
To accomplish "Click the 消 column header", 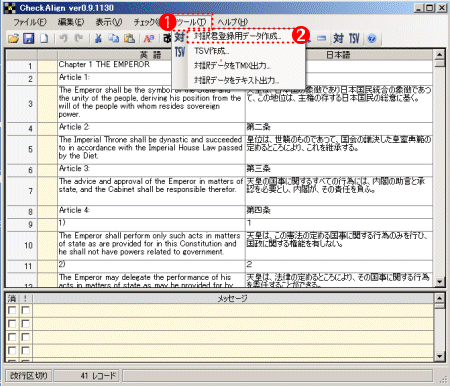I will (12, 298).
